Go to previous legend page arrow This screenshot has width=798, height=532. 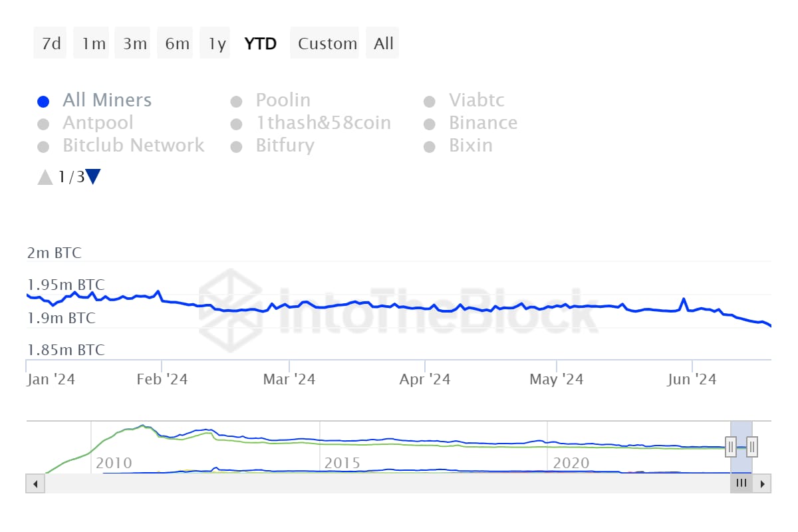[45, 177]
